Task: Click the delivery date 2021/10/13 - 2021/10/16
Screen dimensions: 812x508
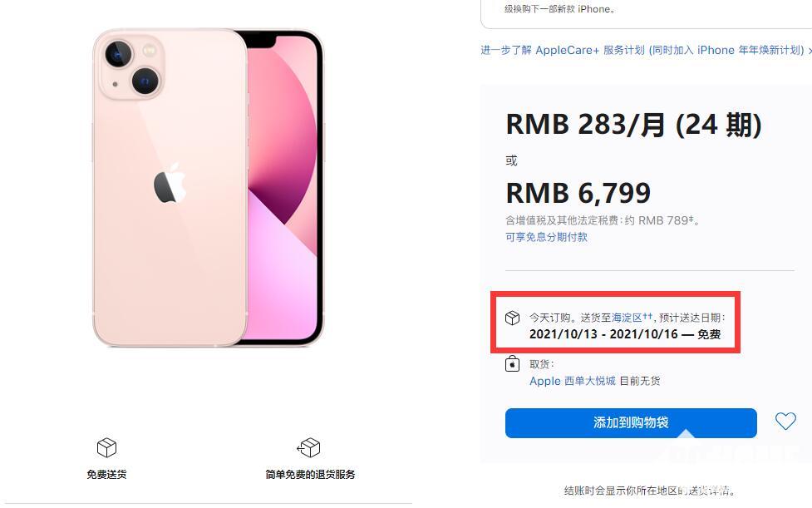Action: tap(603, 334)
